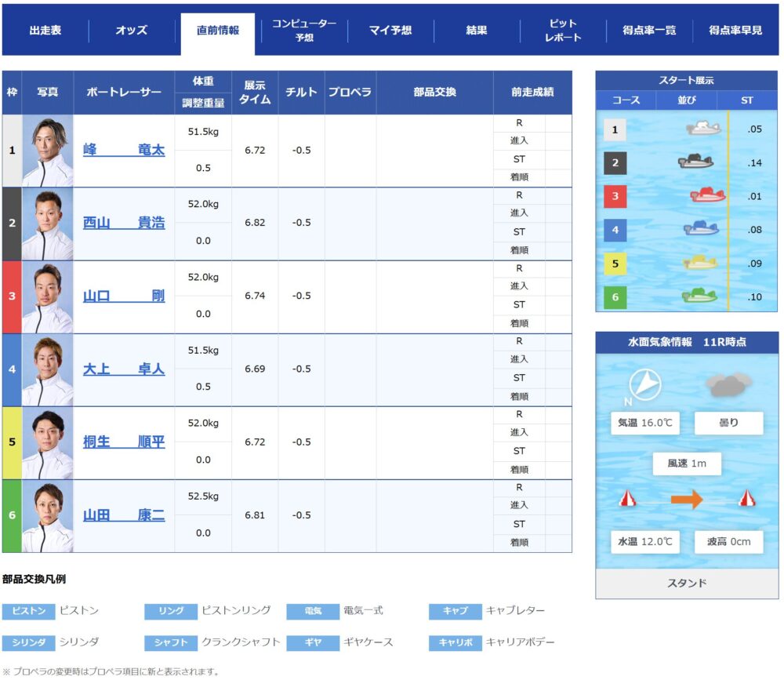Click the スタンド button below weather panel
The width and height of the screenshot is (784, 680).
pyautogui.click(x=687, y=584)
